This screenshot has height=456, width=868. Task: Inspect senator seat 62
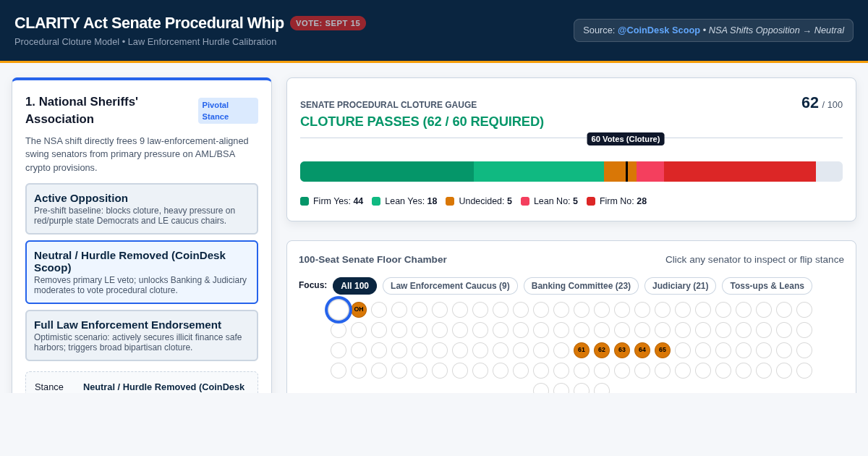click(602, 350)
